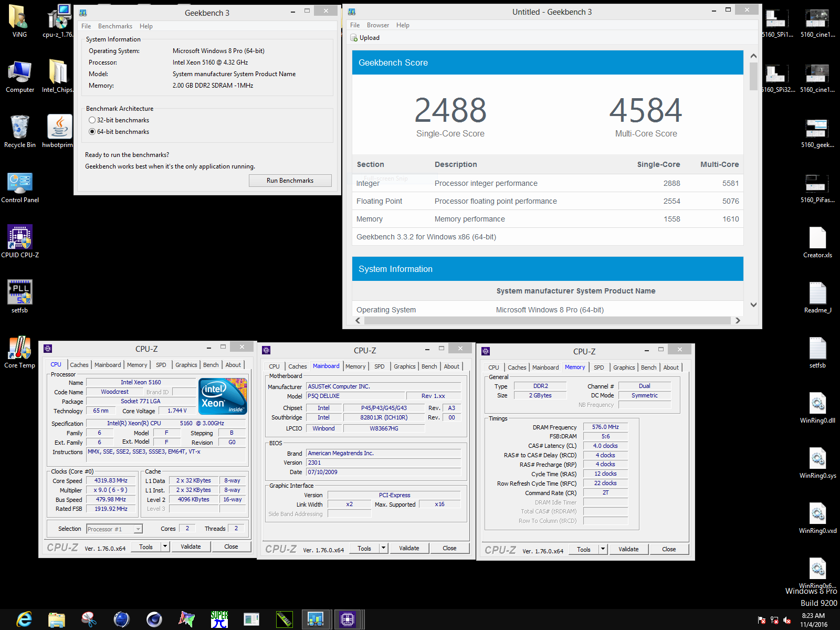Screen dimensions: 840x630
Task: Click Tools button in Memory CPU-Z window
Action: [584, 549]
